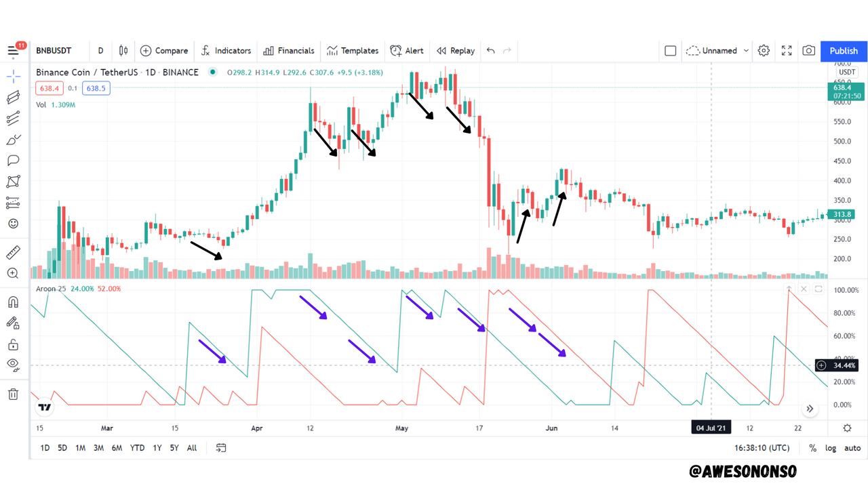868x488 pixels.
Task: Create an Alert
Action: pos(407,51)
